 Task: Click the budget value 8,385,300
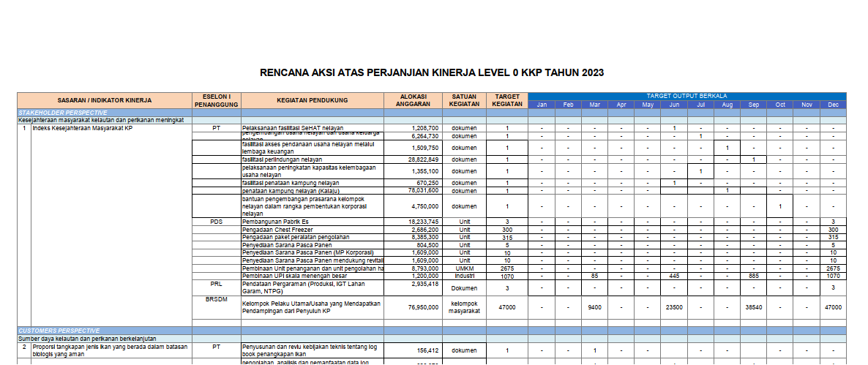tap(425, 237)
